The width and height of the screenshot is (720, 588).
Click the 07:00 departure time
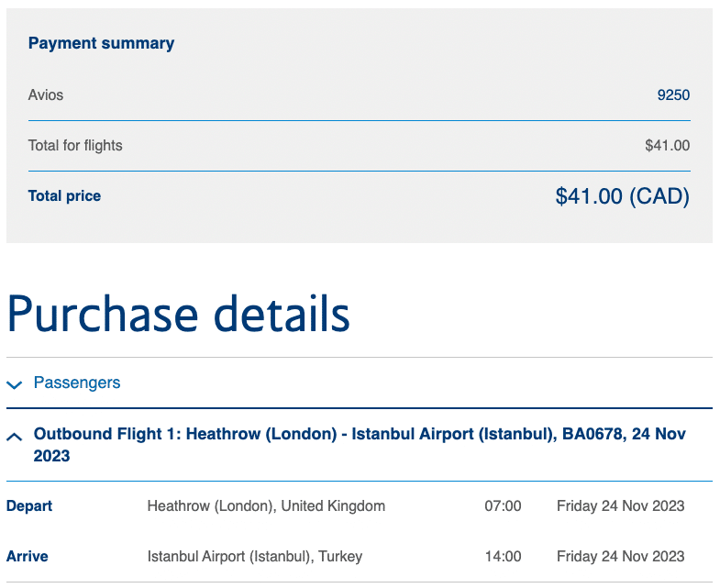click(x=503, y=505)
